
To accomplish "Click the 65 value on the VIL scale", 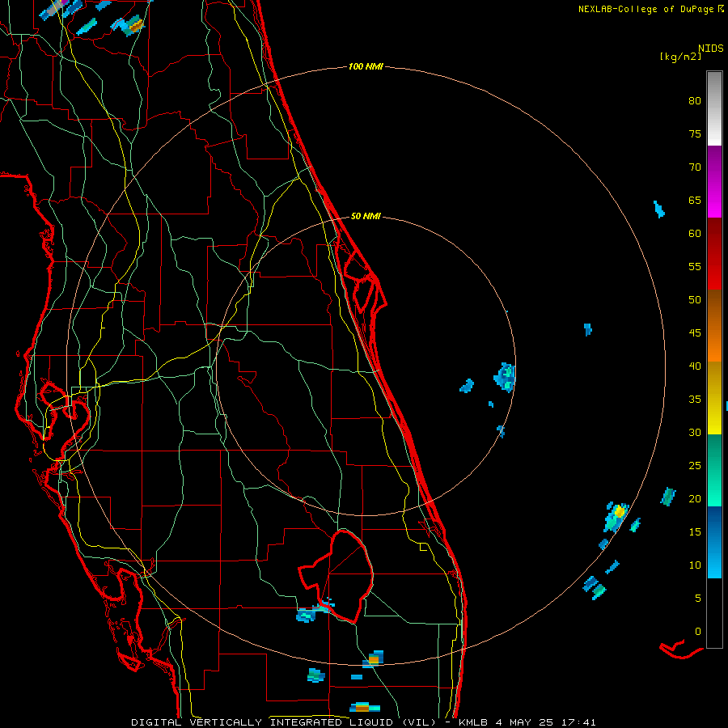I will [695, 200].
